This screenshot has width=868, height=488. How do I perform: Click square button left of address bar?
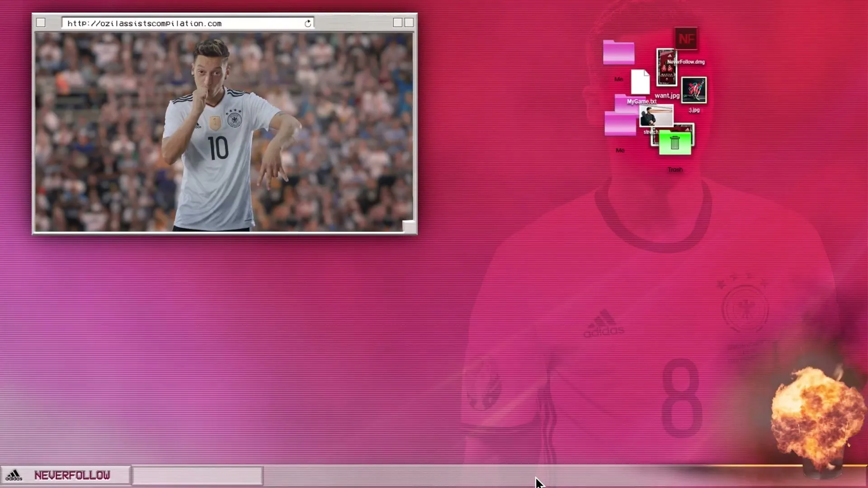(41, 23)
